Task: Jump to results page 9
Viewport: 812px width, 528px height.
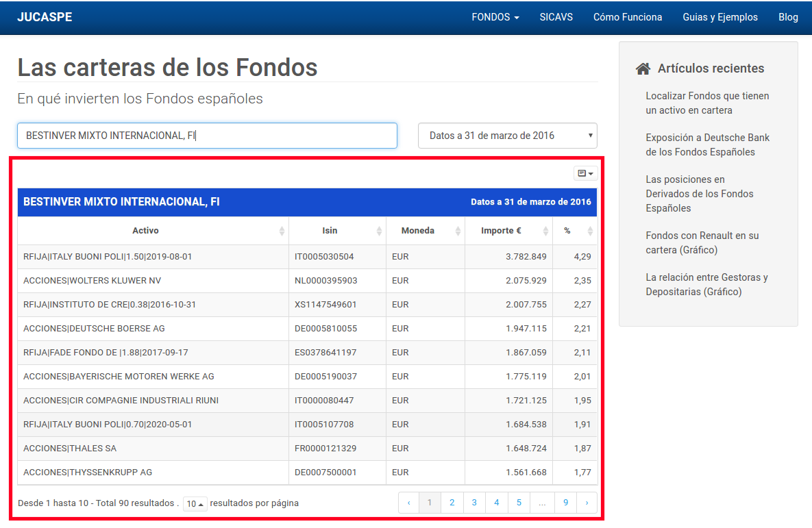Action: pyautogui.click(x=565, y=503)
